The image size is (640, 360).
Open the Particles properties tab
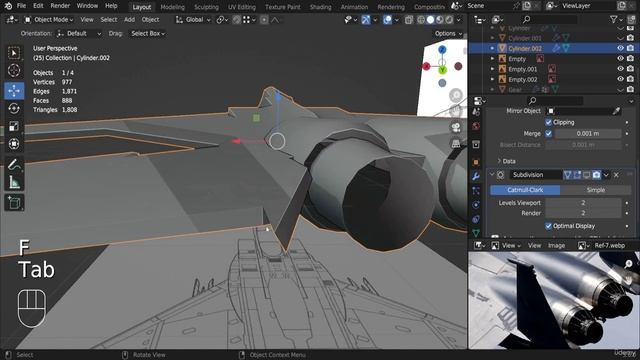click(x=476, y=191)
